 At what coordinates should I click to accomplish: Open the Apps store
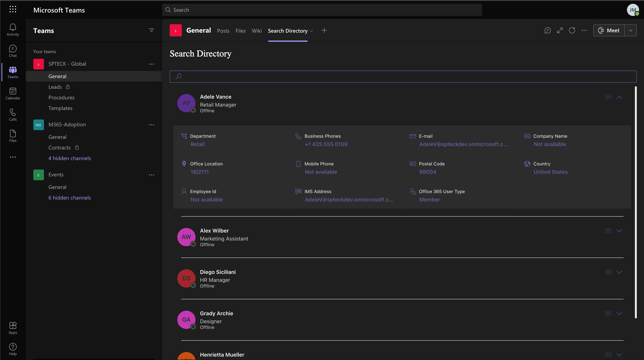coord(13,328)
